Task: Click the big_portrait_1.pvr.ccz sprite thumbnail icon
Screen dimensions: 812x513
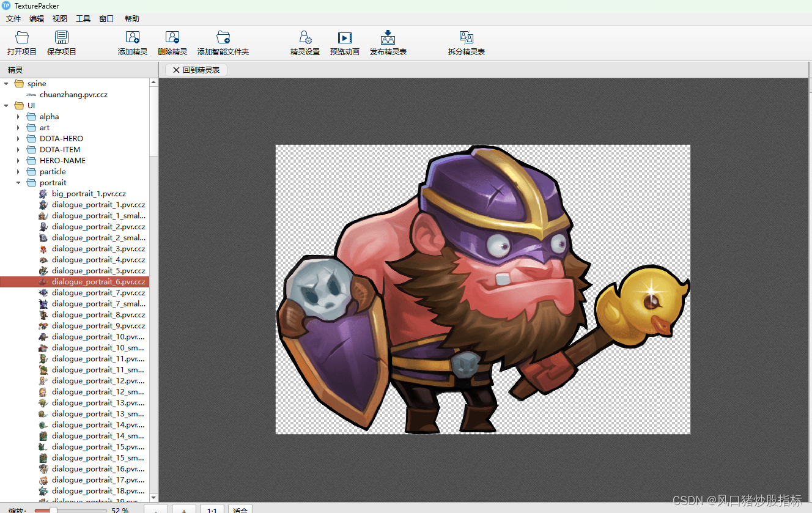Action: (43, 194)
